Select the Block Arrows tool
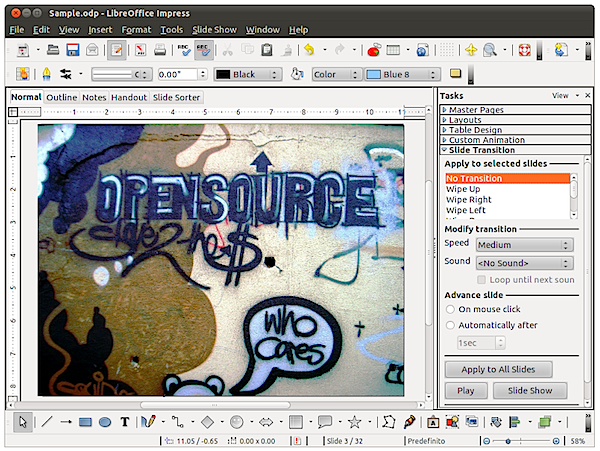This screenshot has height=451, width=600. [x=266, y=422]
